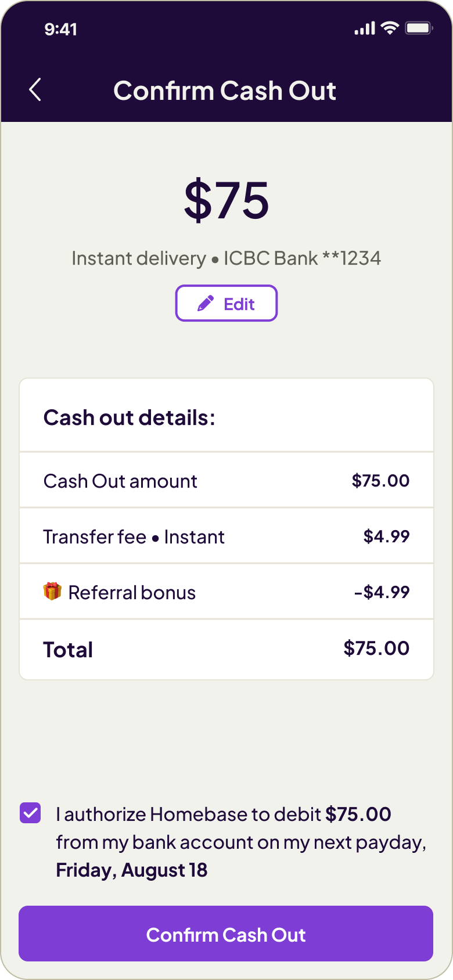Tap the Referral bonus label

(x=132, y=593)
